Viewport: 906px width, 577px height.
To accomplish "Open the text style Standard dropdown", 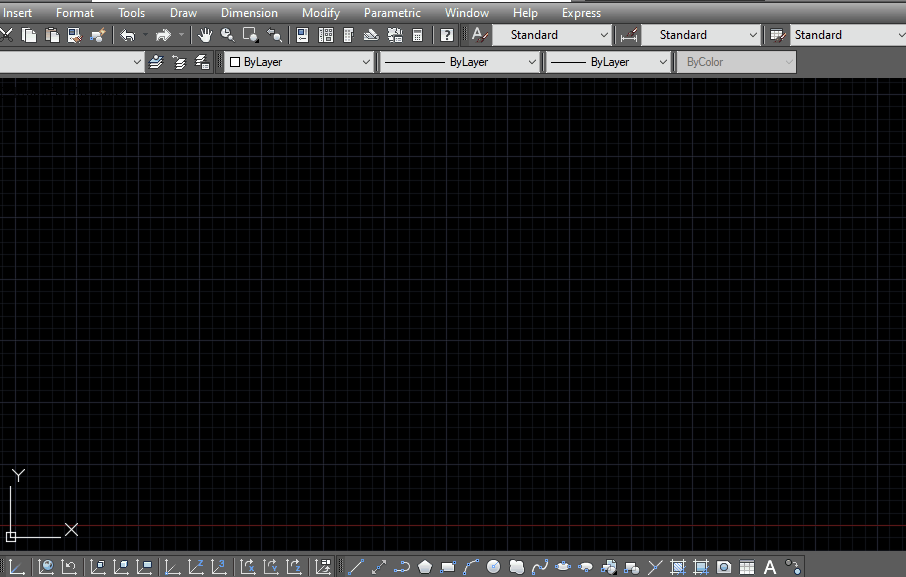I will (552, 35).
